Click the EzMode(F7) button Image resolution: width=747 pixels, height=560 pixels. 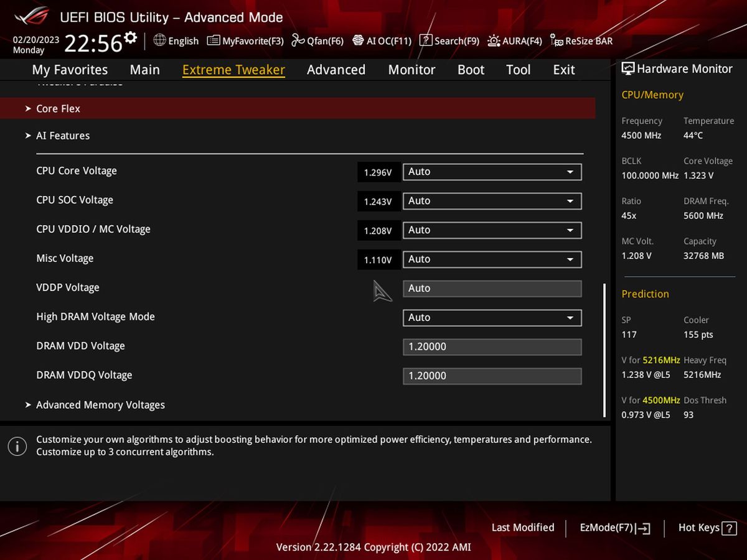tap(614, 528)
